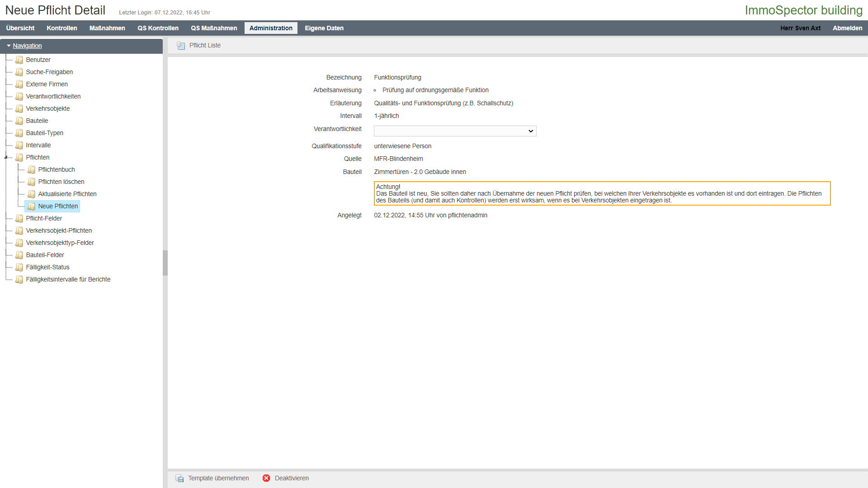
Task: Click the Template übernehmen button
Action: pos(218,478)
